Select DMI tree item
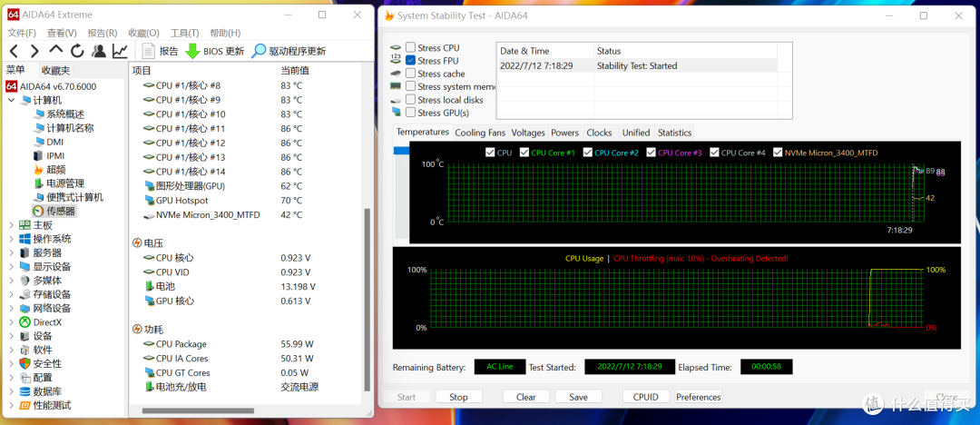980x425 pixels. pyautogui.click(x=55, y=142)
